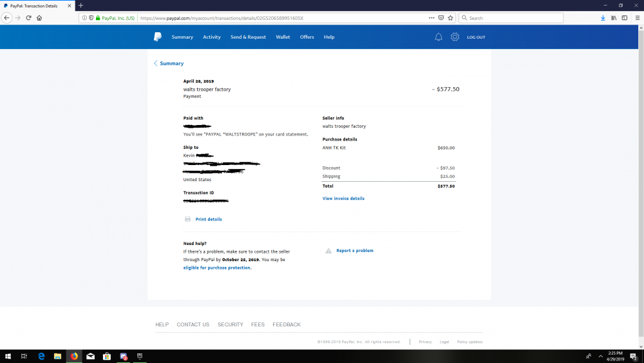Click LOG OUT button
The height and width of the screenshot is (363, 644).
(x=476, y=37)
